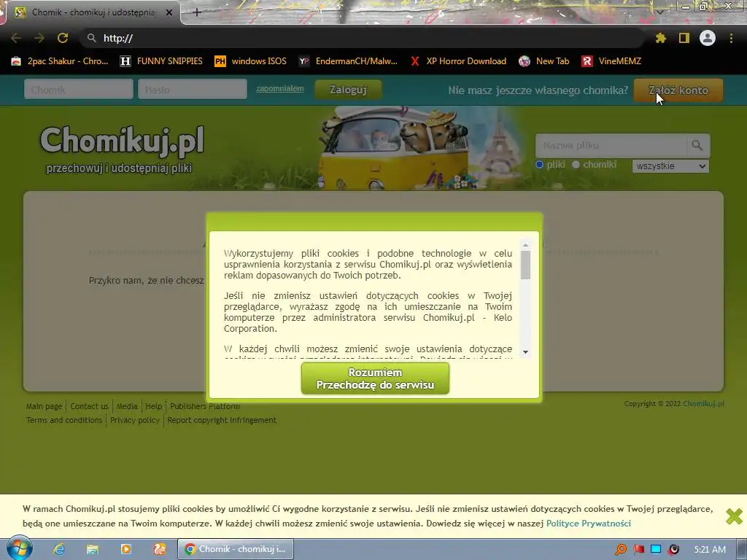Open the Chrome three-dot menu
747x560 pixels.
(731, 38)
